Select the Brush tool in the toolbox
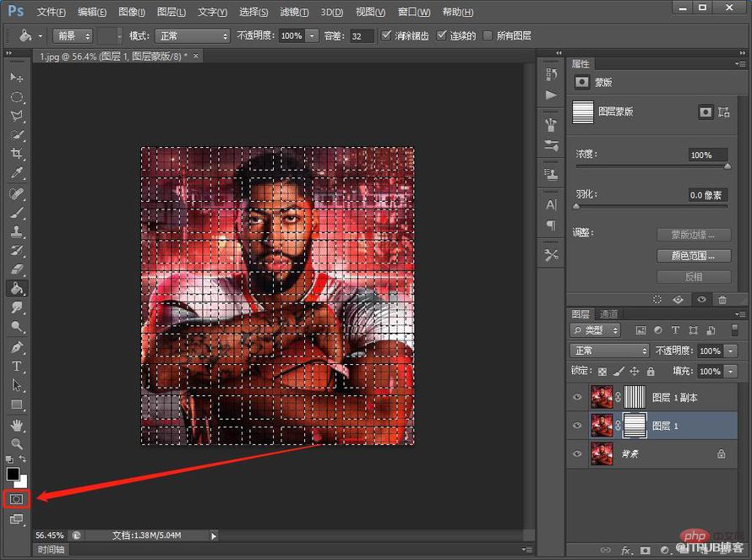This screenshot has width=752, height=560. 17,213
